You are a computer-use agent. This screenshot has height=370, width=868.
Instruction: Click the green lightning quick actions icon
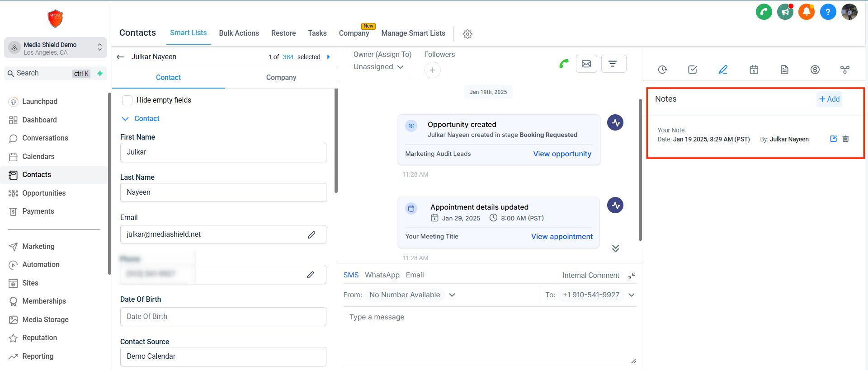[100, 73]
